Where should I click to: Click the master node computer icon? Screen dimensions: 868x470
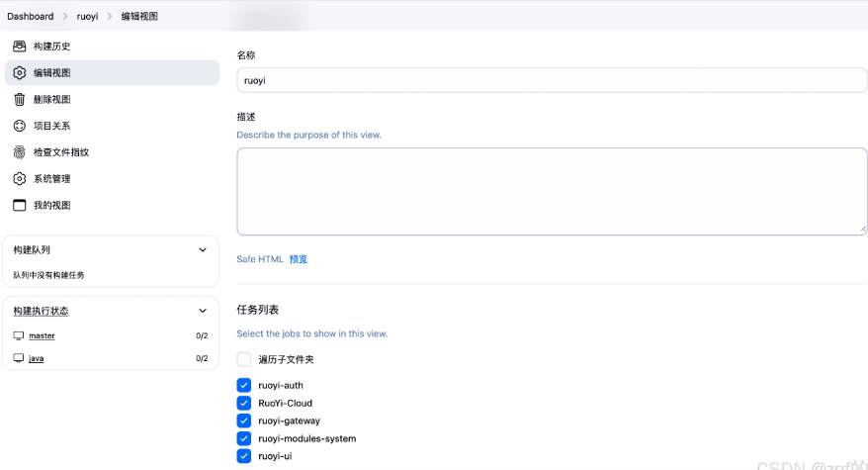tap(19, 336)
